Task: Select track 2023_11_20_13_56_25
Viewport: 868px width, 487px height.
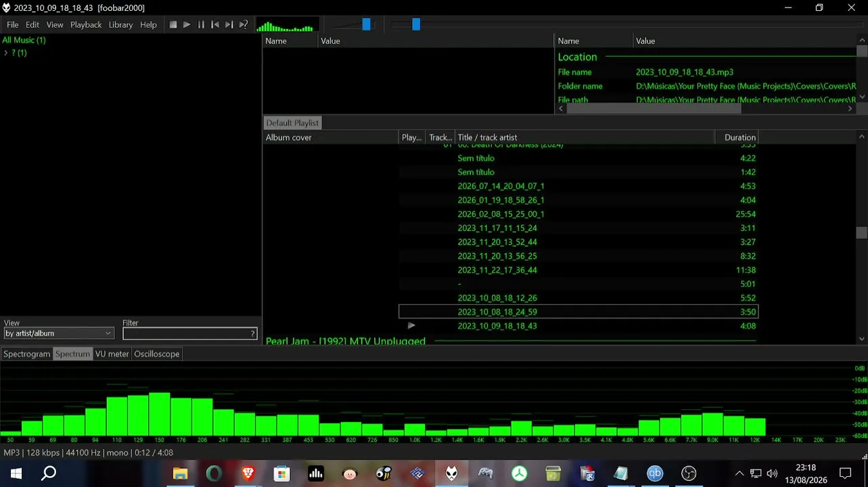Action: (578, 256)
